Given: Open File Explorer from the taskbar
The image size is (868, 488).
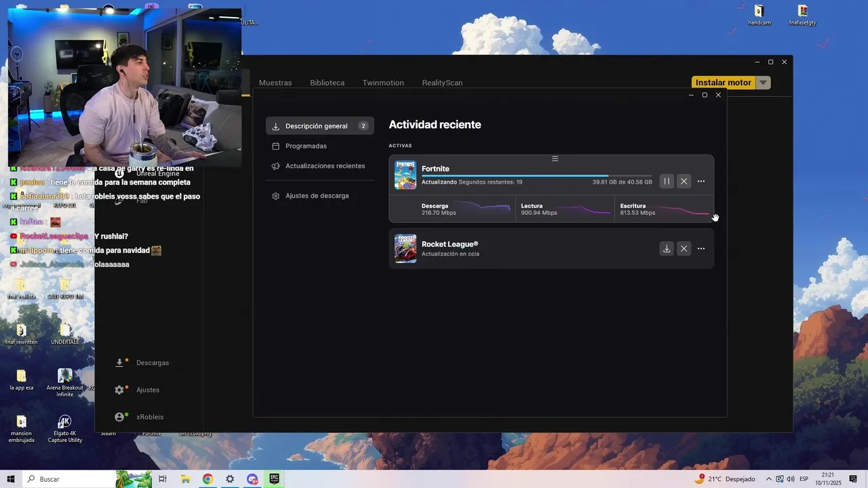Looking at the screenshot, I should click(185, 479).
